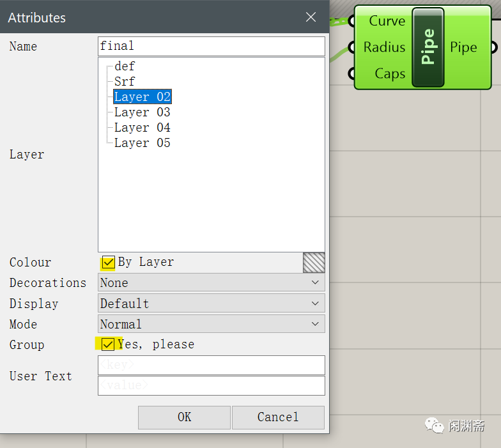Open the Decorations dropdown set to None
The height and width of the screenshot is (448, 501).
[x=211, y=282]
